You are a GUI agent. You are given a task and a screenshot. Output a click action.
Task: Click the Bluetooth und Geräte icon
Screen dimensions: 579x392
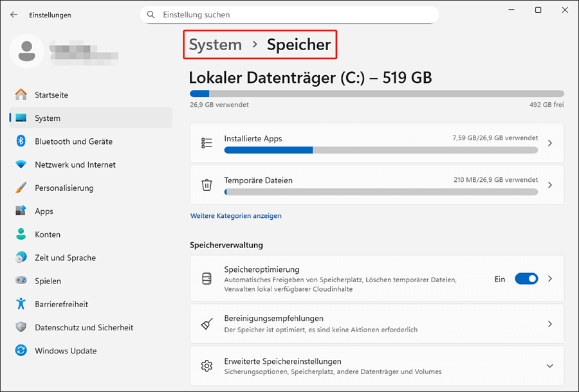click(21, 141)
